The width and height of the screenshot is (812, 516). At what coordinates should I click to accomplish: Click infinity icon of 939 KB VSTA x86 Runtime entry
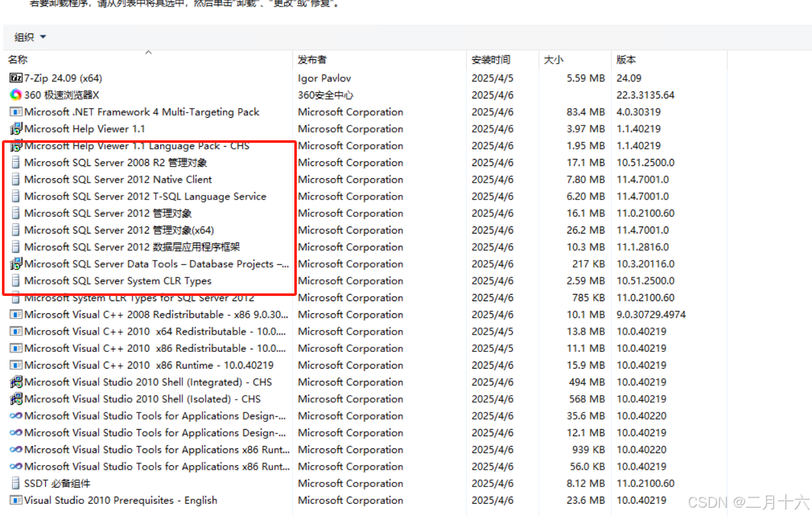pyautogui.click(x=16, y=450)
